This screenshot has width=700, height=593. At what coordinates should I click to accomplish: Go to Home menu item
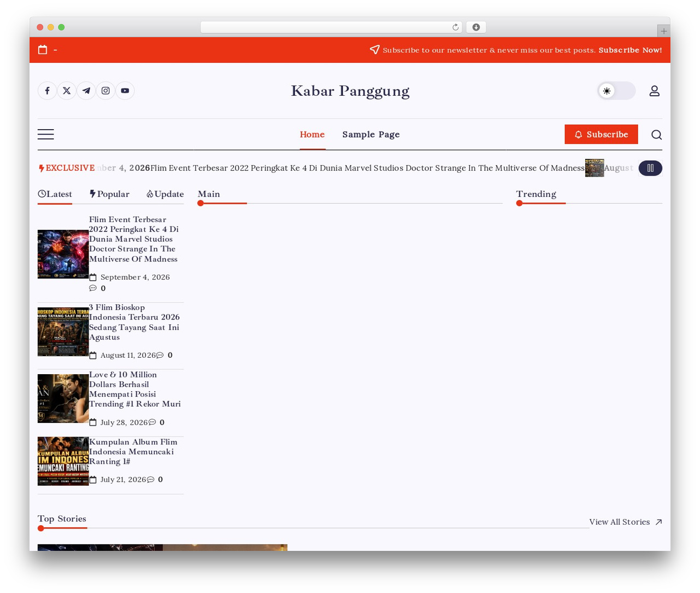click(312, 135)
